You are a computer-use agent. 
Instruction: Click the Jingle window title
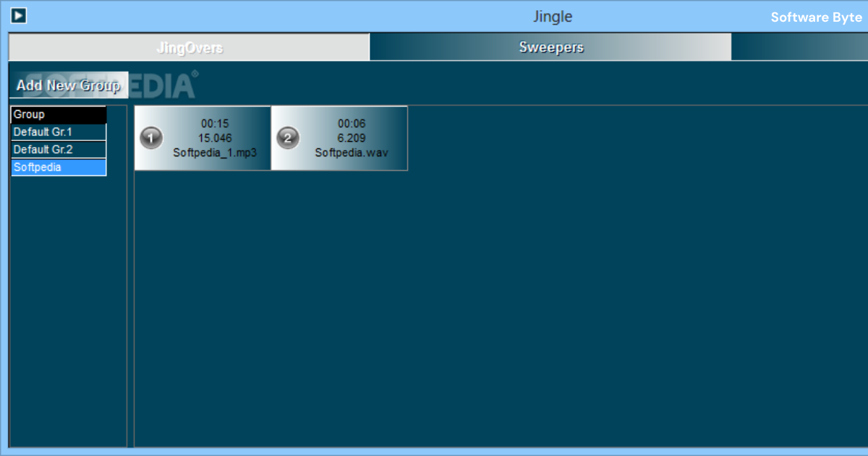click(553, 17)
